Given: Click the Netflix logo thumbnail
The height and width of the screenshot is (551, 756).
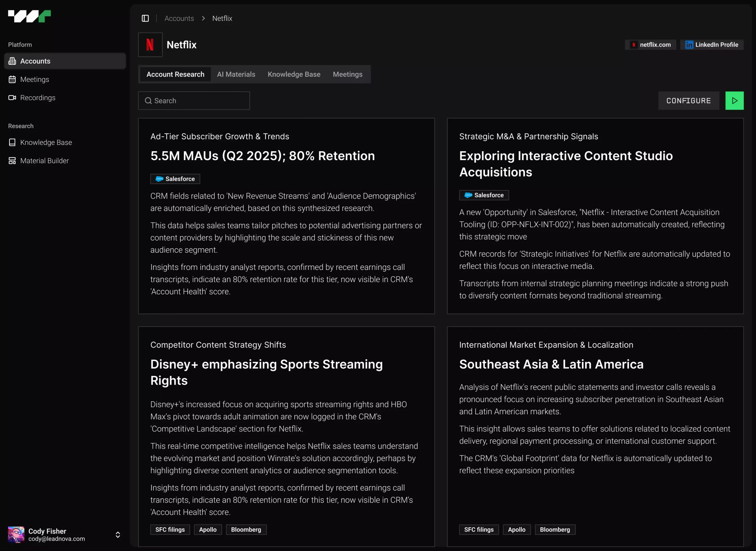Looking at the screenshot, I should [x=150, y=45].
